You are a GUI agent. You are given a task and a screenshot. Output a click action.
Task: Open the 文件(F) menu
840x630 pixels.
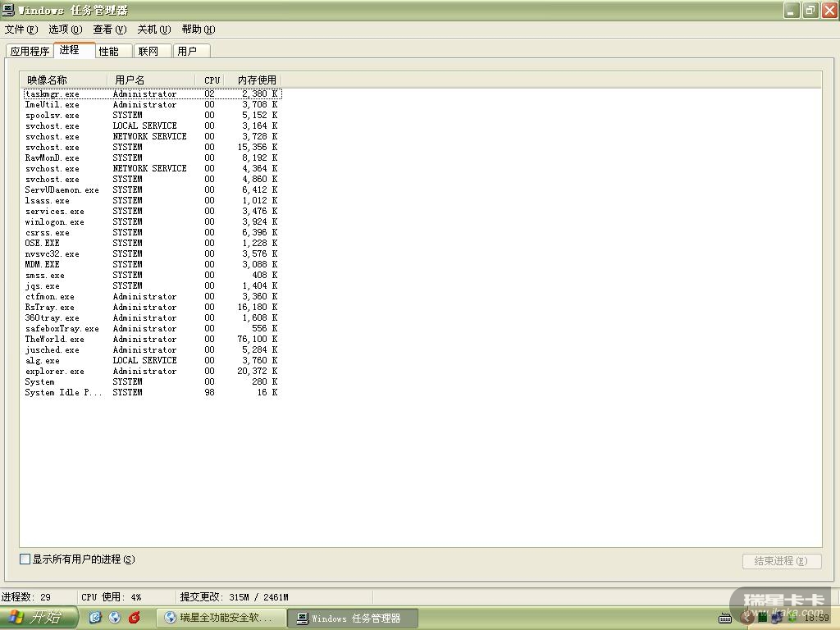point(21,30)
